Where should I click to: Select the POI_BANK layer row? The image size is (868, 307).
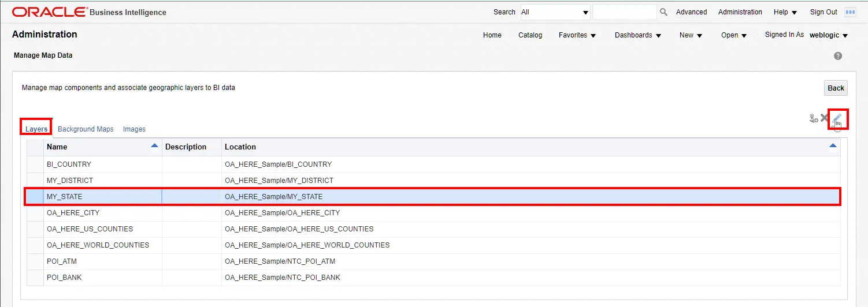click(x=433, y=278)
